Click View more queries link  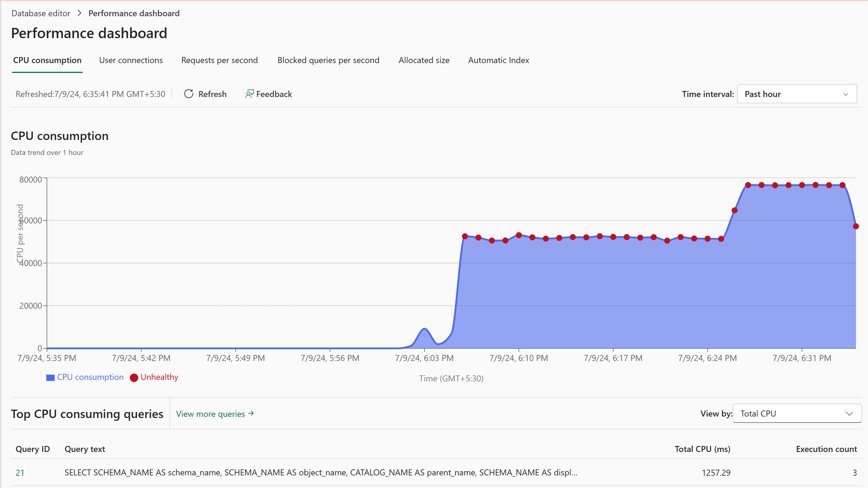coord(211,414)
